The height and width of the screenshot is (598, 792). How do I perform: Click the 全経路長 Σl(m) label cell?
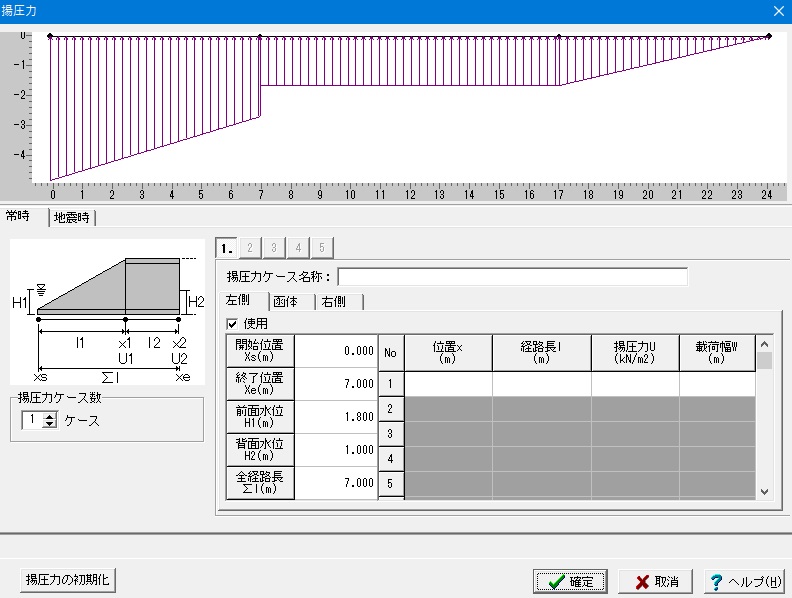(x=260, y=483)
